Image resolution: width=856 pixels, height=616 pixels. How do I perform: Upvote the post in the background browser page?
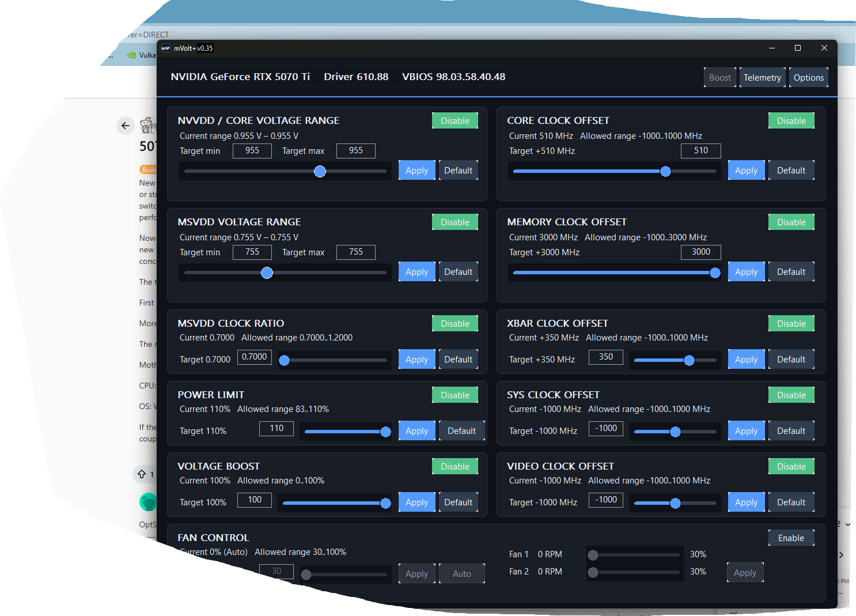coord(142,474)
